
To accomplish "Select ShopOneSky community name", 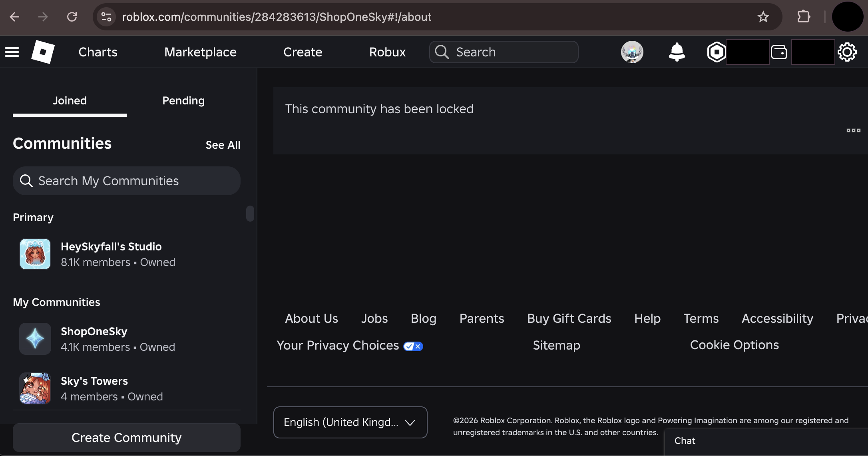I will tap(94, 331).
